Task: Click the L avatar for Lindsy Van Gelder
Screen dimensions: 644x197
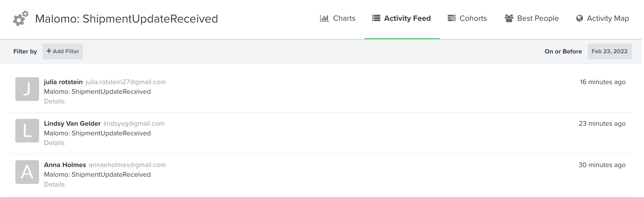Action: coord(27,131)
